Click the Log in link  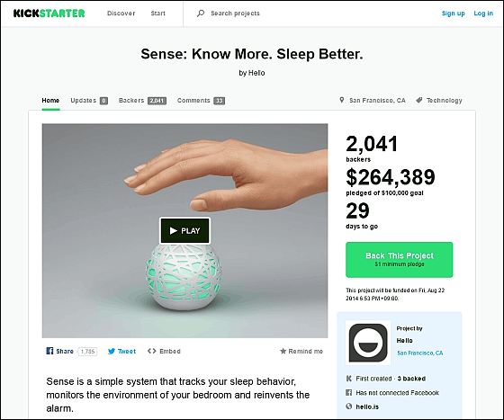[483, 13]
